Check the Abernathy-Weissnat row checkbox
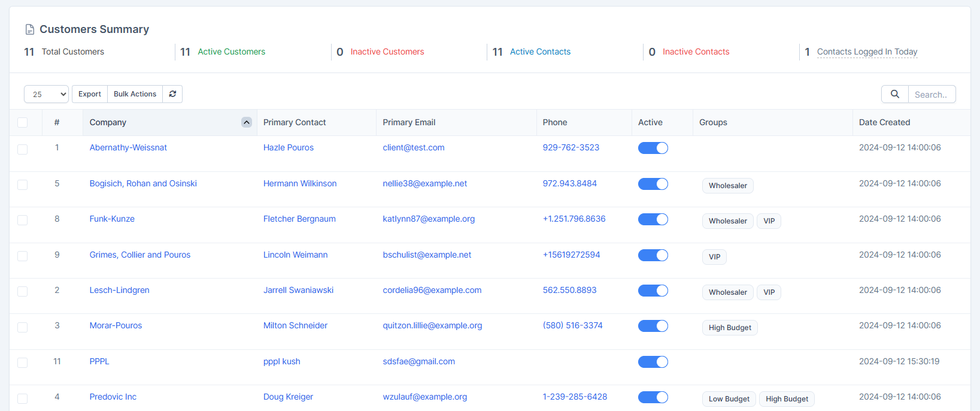This screenshot has height=411, width=980. click(23, 149)
